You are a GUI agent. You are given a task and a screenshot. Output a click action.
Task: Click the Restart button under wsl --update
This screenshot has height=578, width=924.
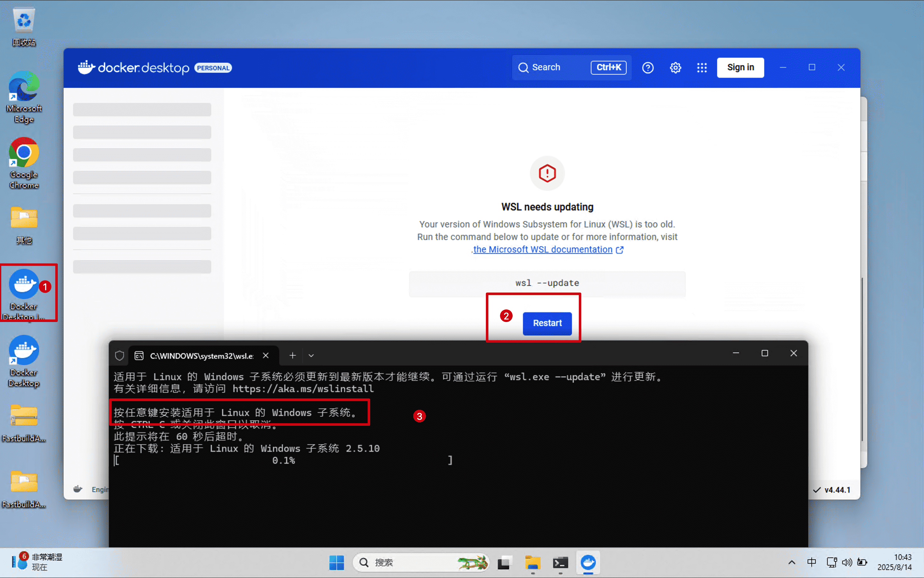(x=547, y=323)
